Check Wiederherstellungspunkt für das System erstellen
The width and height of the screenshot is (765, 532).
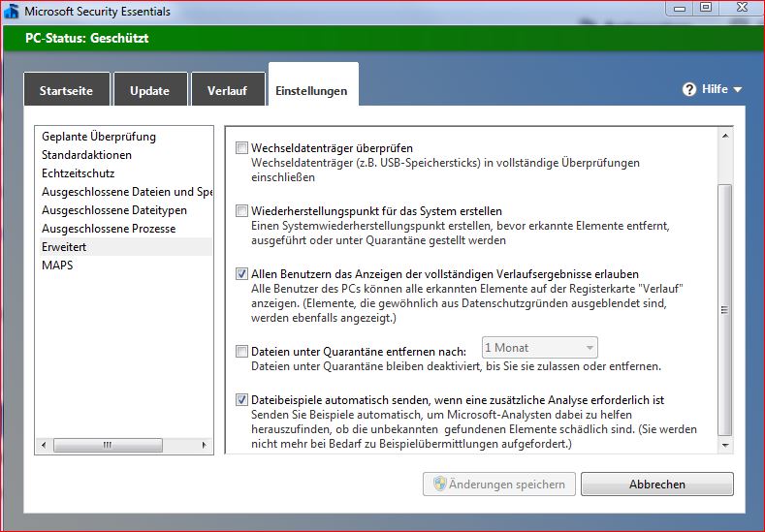[242, 211]
